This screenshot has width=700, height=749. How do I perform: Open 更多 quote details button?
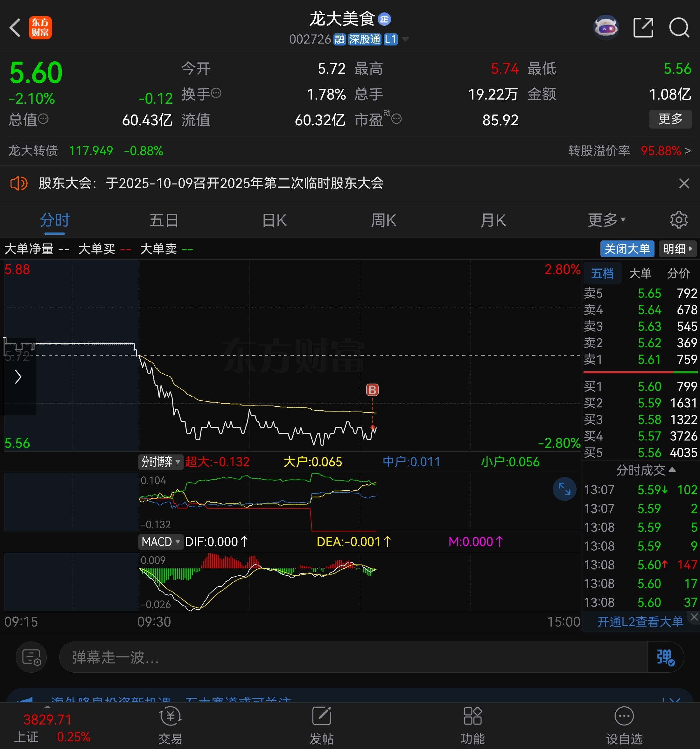pos(670,119)
